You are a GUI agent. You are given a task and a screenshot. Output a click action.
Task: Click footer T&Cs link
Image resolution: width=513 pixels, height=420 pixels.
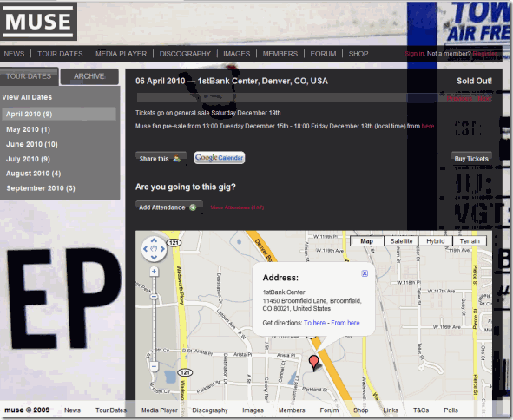[421, 410]
